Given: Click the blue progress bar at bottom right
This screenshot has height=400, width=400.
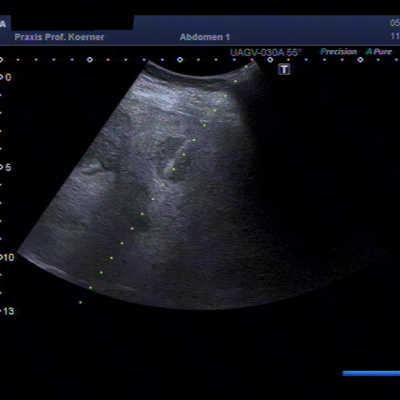Looking at the screenshot, I should click(x=371, y=374).
